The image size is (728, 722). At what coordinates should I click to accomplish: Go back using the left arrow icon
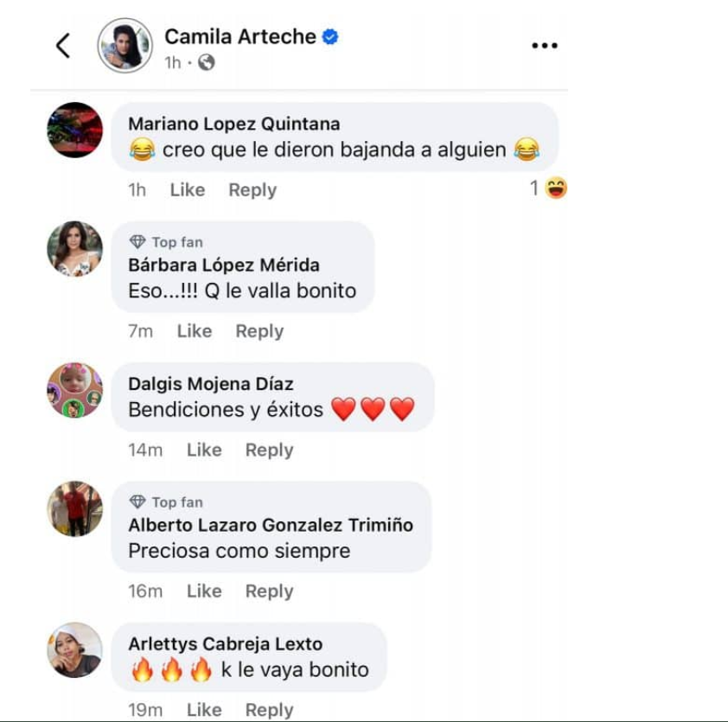pos(63,46)
